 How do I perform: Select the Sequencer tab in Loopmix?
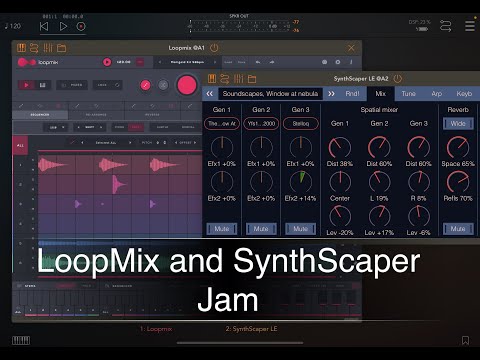40,115
